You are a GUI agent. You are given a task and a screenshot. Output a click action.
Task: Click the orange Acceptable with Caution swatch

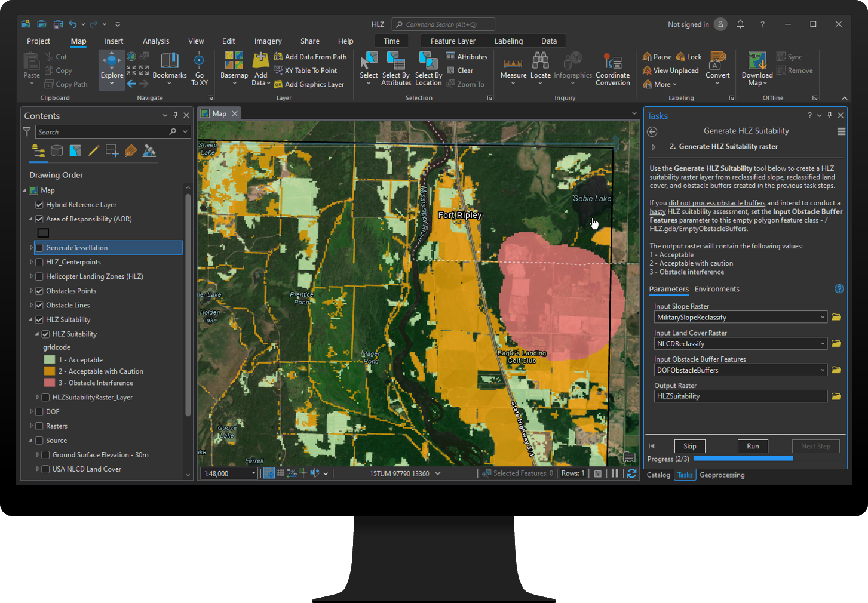(50, 371)
